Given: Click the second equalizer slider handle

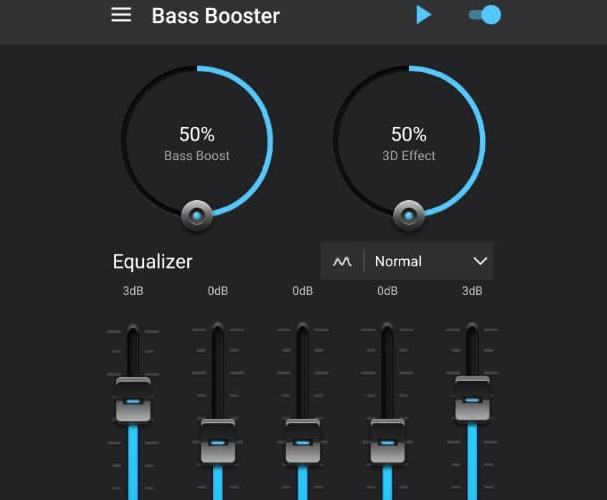Looking at the screenshot, I should [x=218, y=441].
